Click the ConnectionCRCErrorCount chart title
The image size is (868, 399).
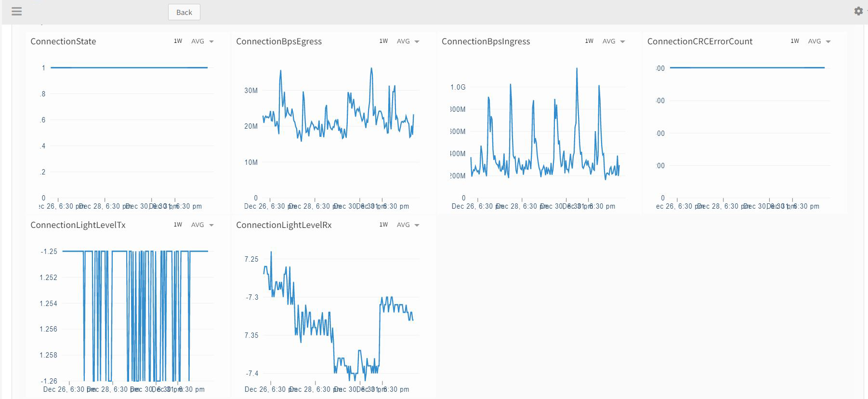coord(699,41)
